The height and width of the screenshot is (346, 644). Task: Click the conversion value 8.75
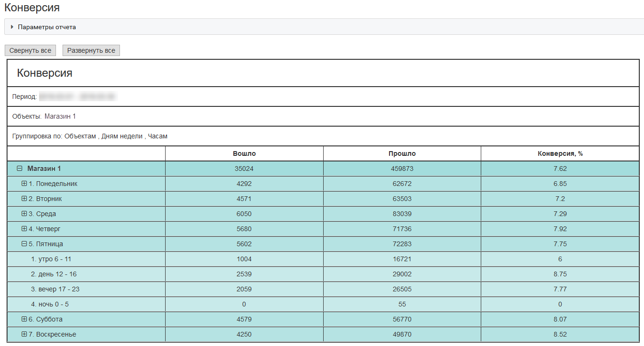click(x=560, y=274)
